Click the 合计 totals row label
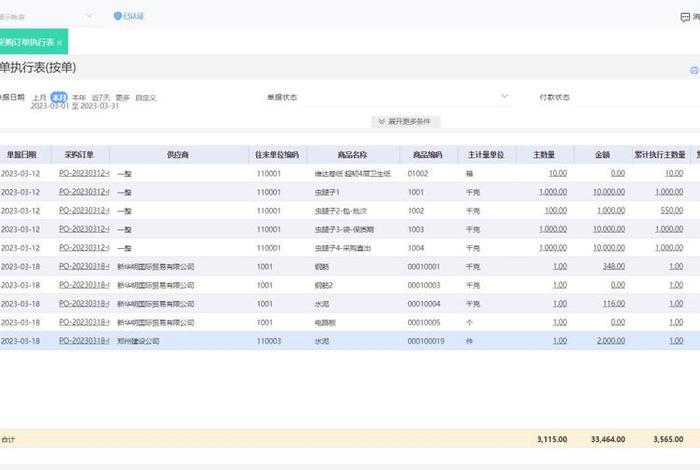Screen dimensions: 700x470 pos(8,440)
